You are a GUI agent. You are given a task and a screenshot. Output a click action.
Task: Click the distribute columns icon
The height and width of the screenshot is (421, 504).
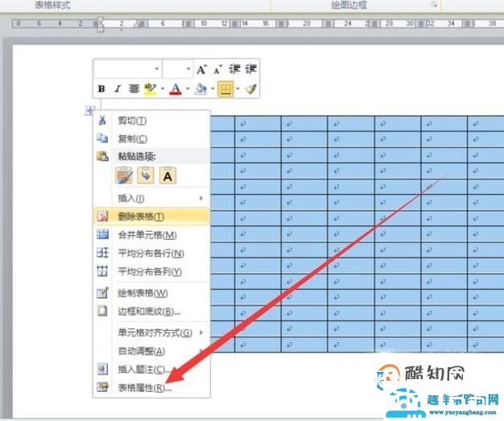pos(102,271)
